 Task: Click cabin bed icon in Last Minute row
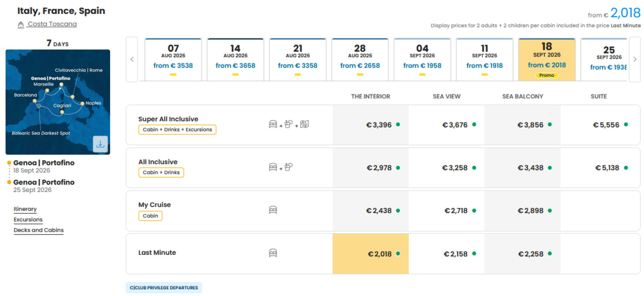pyautogui.click(x=273, y=253)
